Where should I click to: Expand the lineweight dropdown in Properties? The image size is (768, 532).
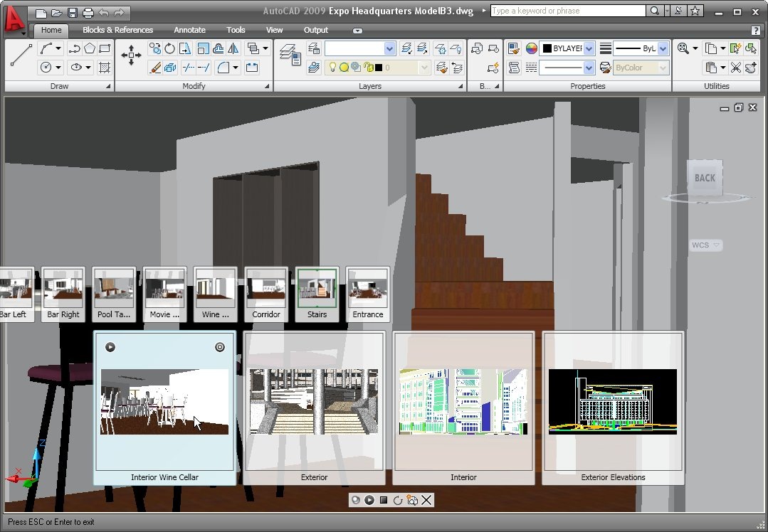click(663, 48)
